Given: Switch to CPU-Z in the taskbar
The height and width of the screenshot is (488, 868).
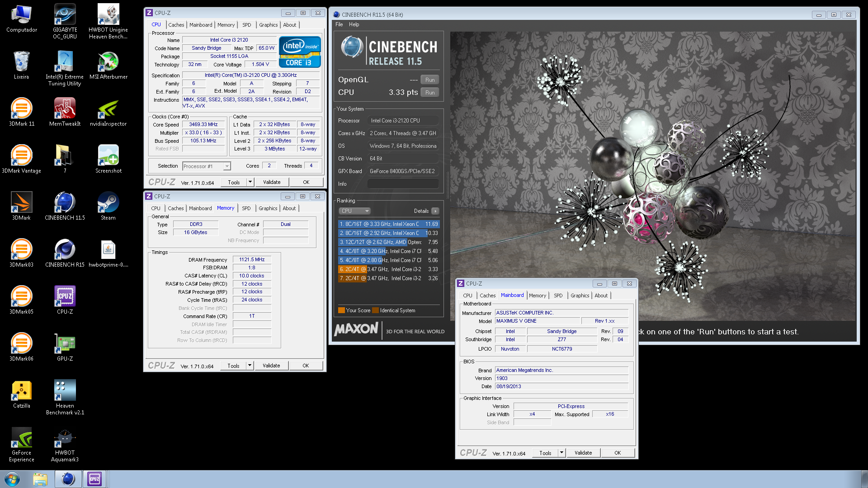Looking at the screenshot, I should click(94, 479).
